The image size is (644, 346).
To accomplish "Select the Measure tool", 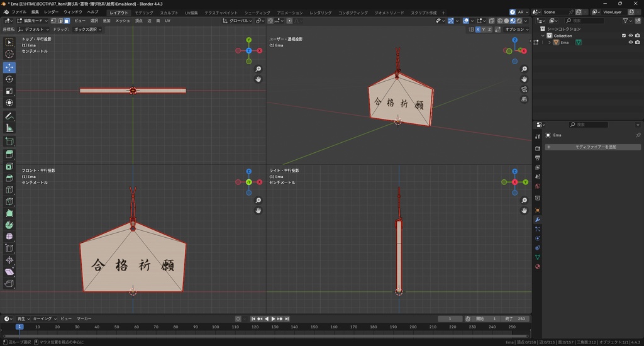I will point(9,128).
